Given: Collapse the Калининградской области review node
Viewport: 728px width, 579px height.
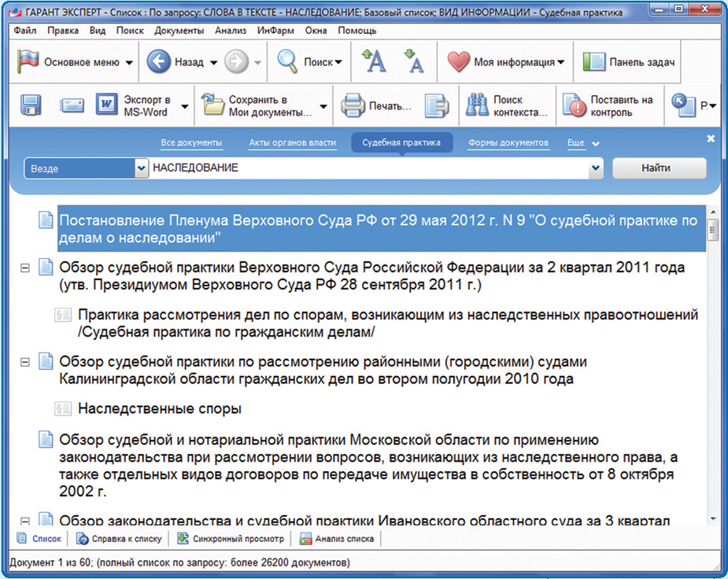Looking at the screenshot, I should pyautogui.click(x=25, y=362).
